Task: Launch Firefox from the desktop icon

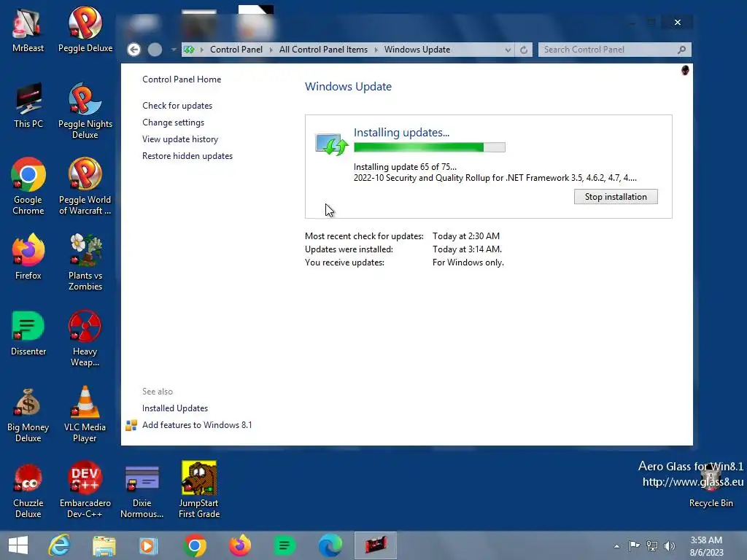Action: coord(28,257)
